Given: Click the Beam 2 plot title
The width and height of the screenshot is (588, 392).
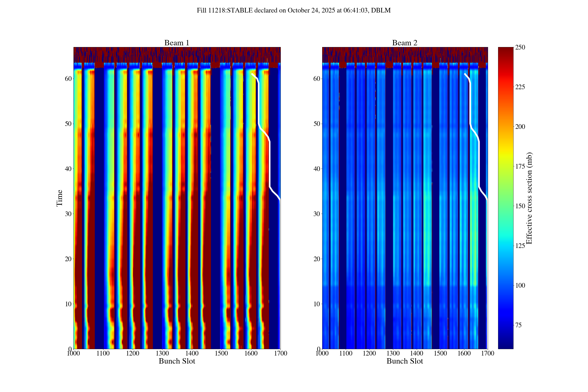Looking at the screenshot, I should pos(404,43).
